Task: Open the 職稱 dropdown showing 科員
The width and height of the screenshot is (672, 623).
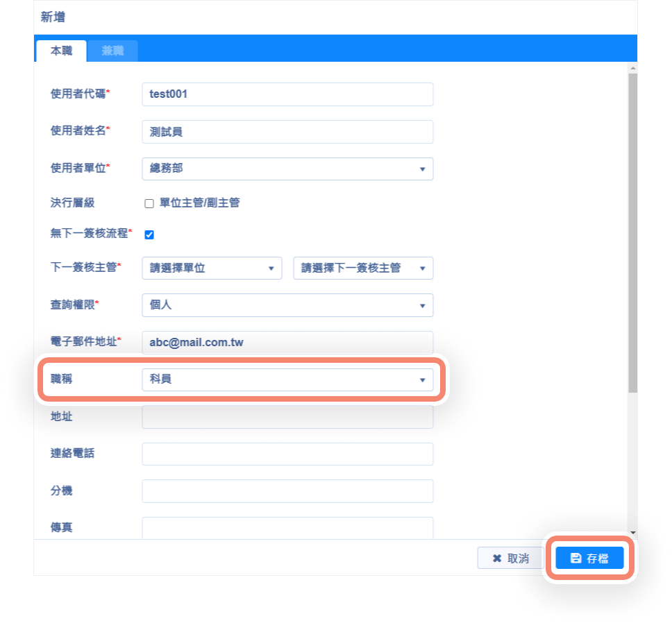Action: pos(287,379)
